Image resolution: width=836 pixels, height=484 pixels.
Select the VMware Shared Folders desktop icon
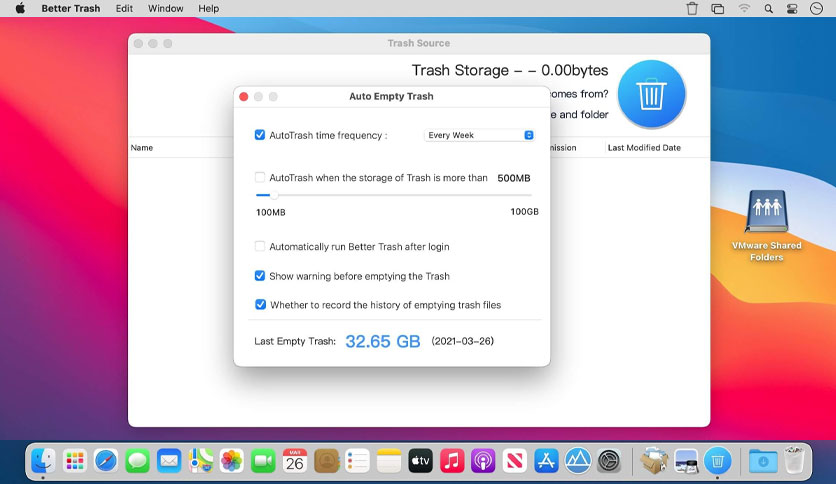click(x=766, y=226)
